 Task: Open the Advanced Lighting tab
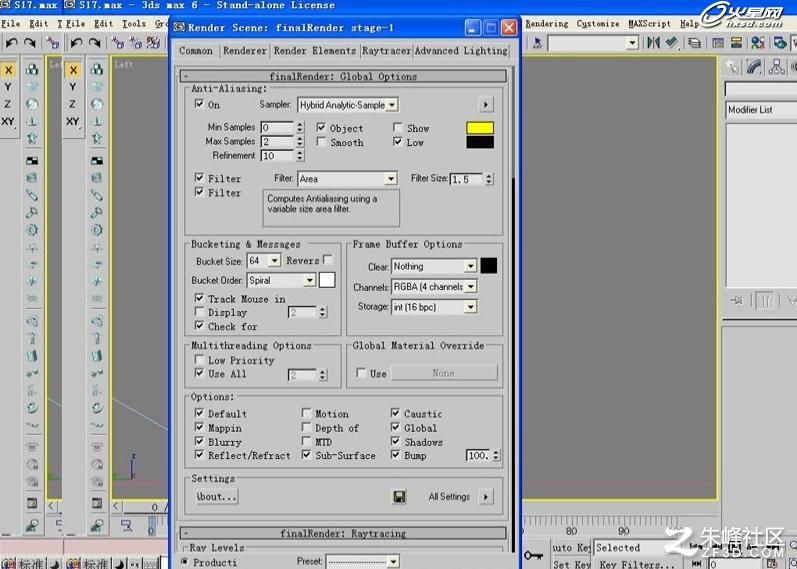coord(461,50)
